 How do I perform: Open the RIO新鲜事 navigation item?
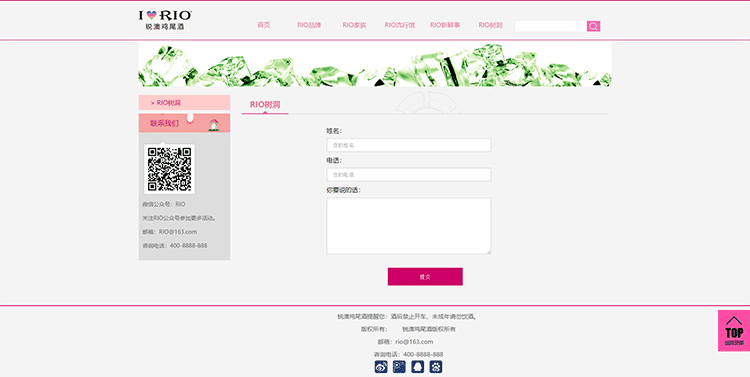(x=445, y=25)
